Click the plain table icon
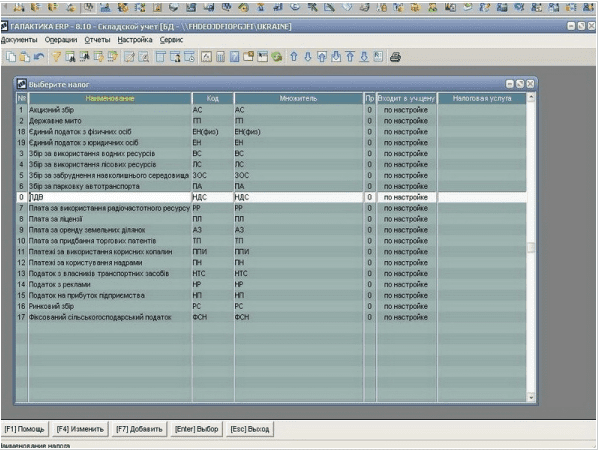This screenshot has width=600, height=453. [x=160, y=57]
